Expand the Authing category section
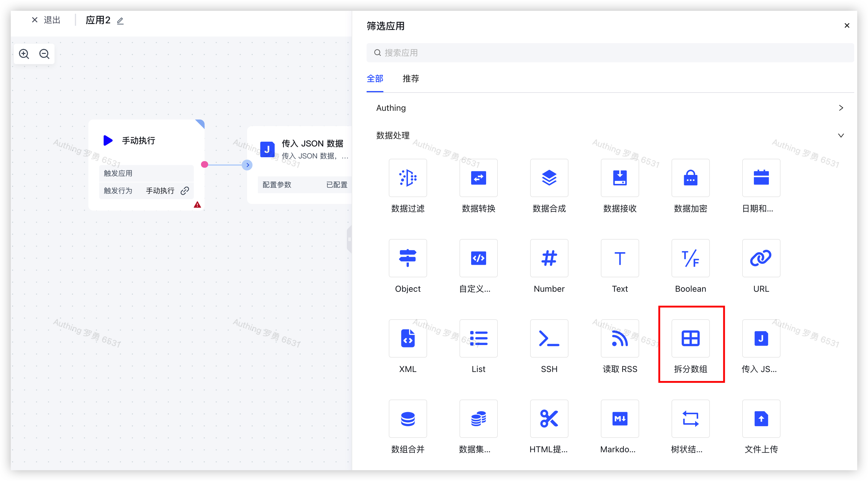Viewport: 868px width, 481px height. [840, 108]
